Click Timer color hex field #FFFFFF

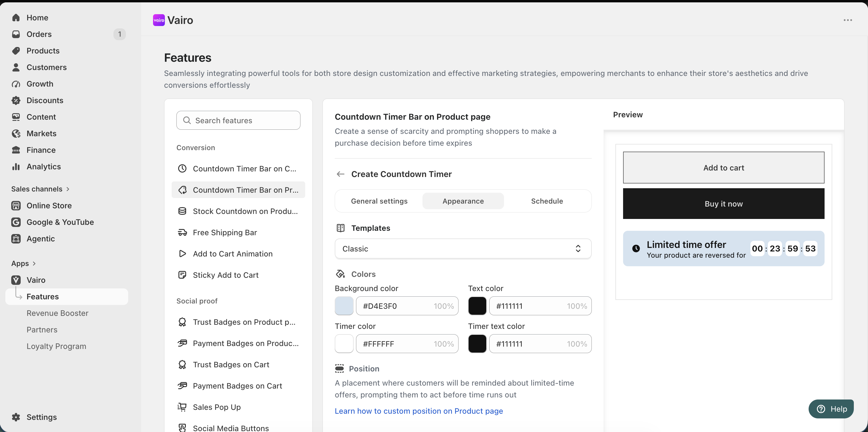tap(407, 343)
